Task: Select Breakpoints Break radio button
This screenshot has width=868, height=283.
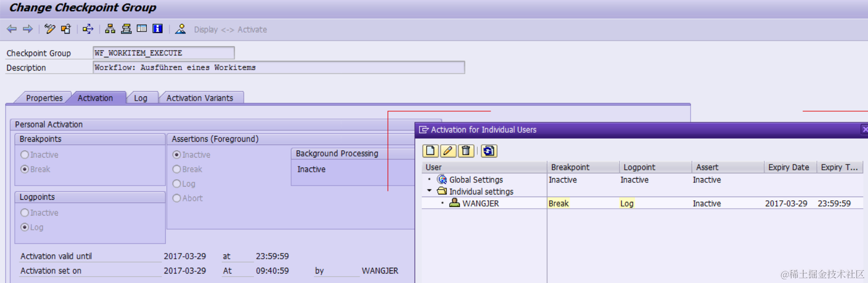Action: [25, 169]
